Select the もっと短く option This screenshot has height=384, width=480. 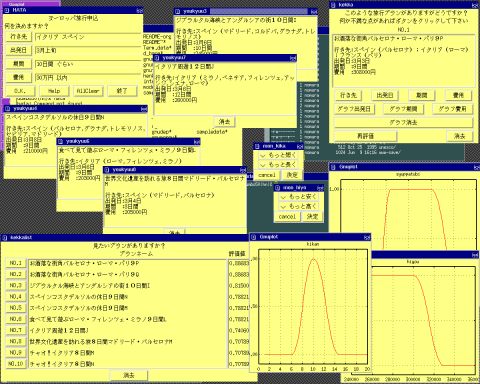278,155
